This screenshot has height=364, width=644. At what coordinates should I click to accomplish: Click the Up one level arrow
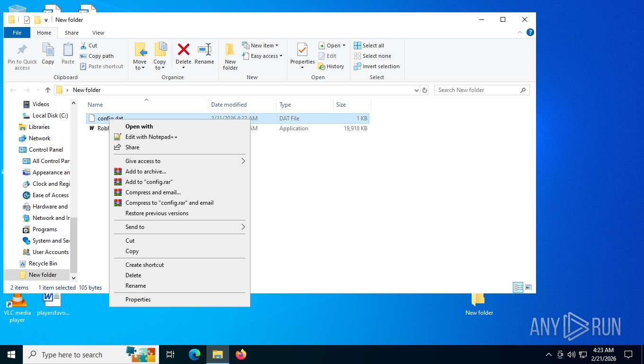point(48,90)
